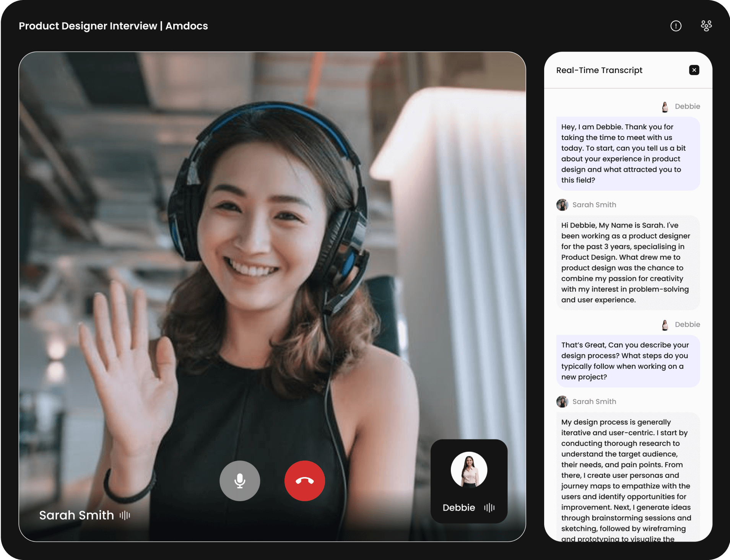Click Debbie's "Can you describe your design process" message
The image size is (730, 560).
tap(628, 361)
